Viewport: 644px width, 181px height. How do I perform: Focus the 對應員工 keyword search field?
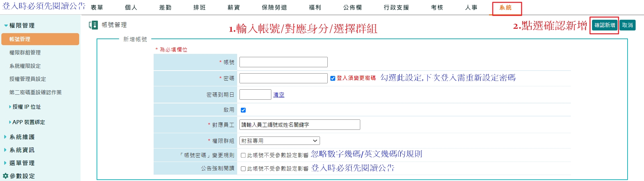300,125
